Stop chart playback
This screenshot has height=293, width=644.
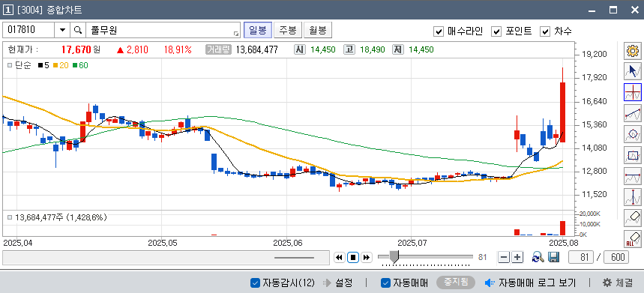pos(353,258)
